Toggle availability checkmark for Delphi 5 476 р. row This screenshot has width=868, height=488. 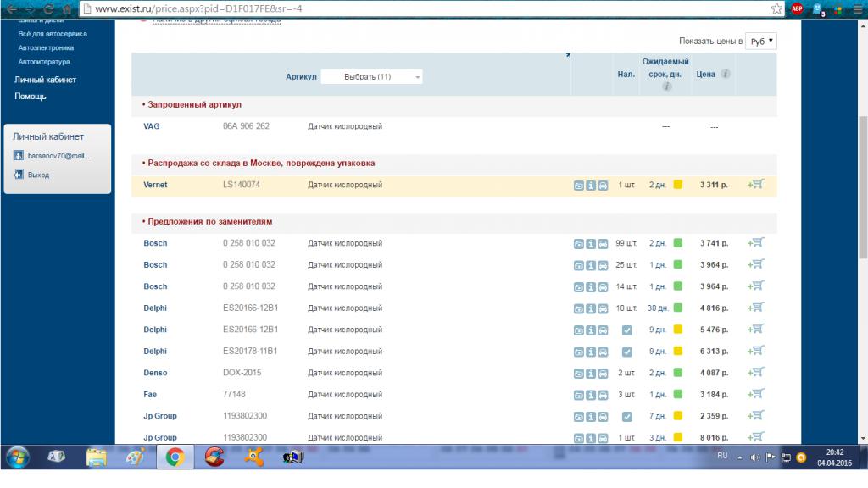626,330
